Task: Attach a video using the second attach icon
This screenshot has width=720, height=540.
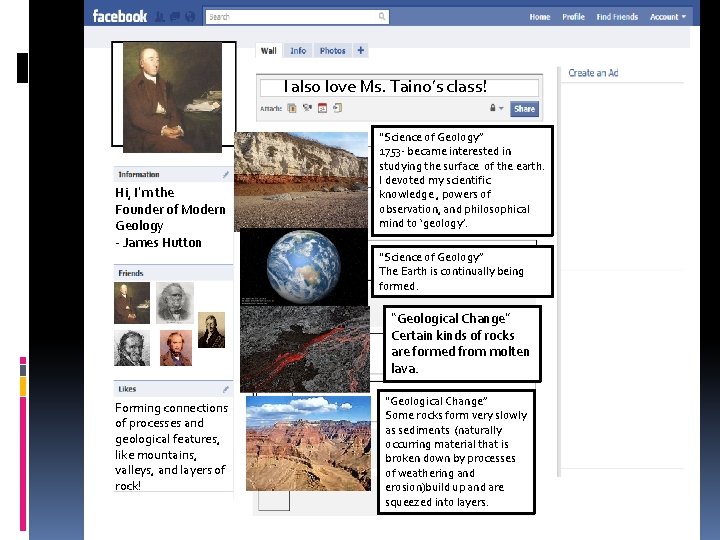Action: pos(307,108)
